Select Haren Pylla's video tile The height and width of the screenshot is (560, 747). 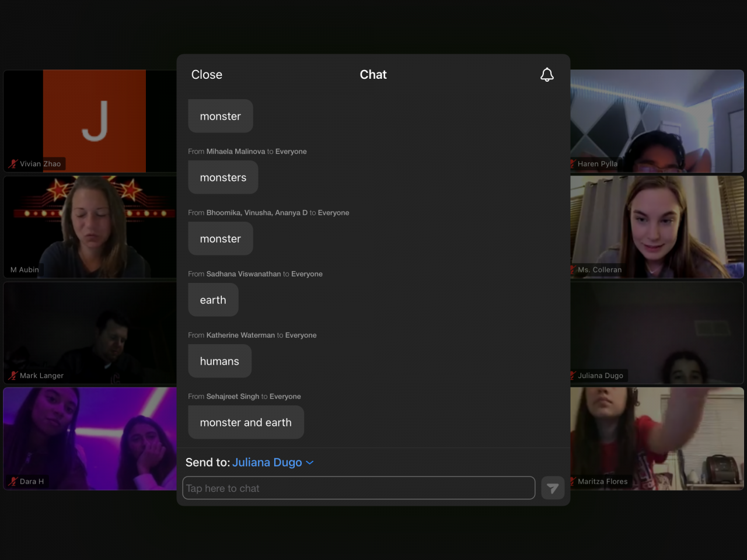pyautogui.click(x=657, y=121)
